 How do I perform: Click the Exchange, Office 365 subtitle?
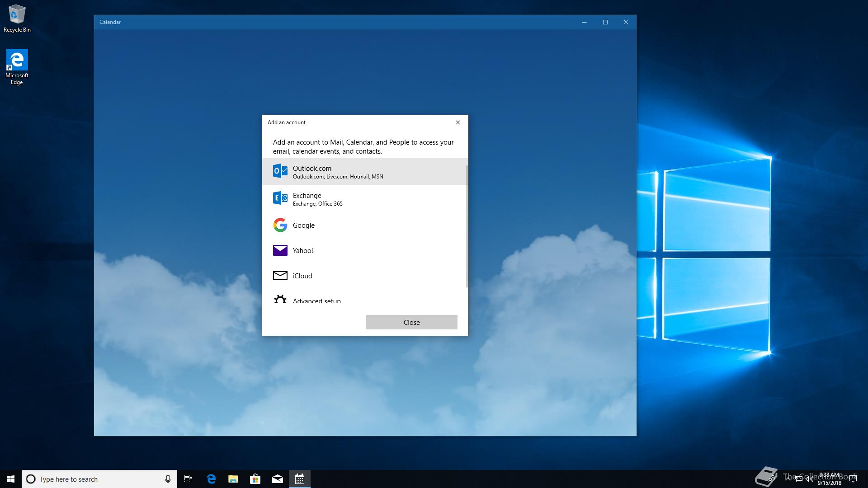(318, 204)
